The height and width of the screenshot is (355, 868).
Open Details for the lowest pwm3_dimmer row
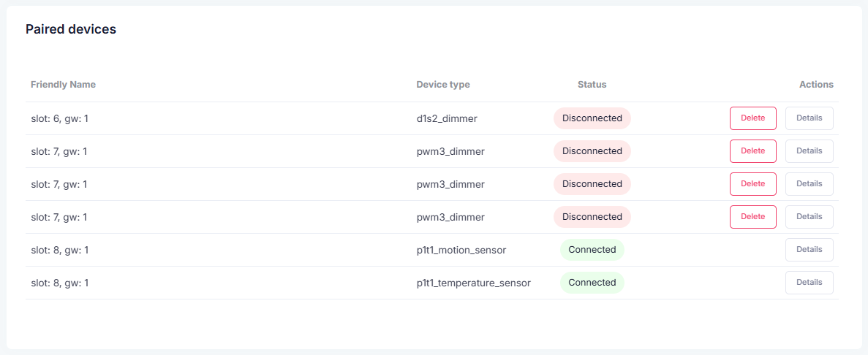pyautogui.click(x=809, y=217)
